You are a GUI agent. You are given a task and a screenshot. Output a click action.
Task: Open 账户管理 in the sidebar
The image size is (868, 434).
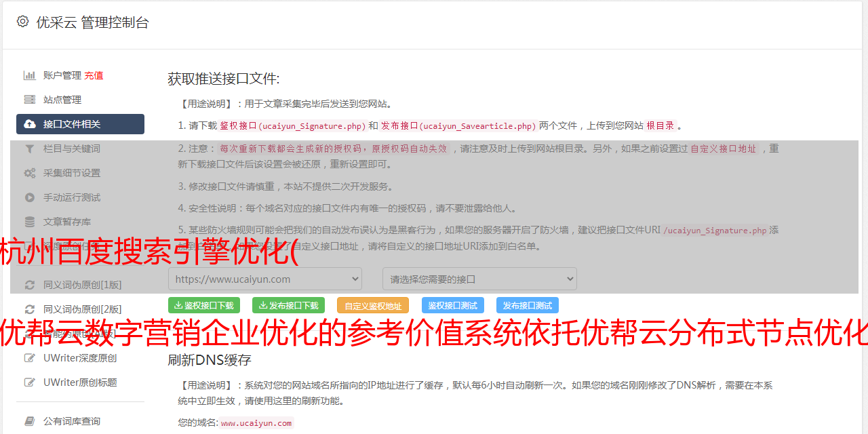click(x=62, y=75)
